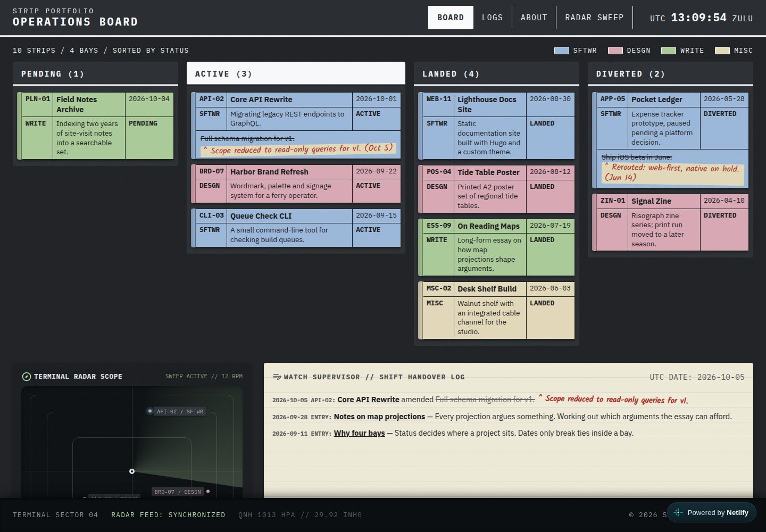Open the Notes on map projections link
Image resolution: width=766 pixels, height=532 pixels.
(x=379, y=417)
